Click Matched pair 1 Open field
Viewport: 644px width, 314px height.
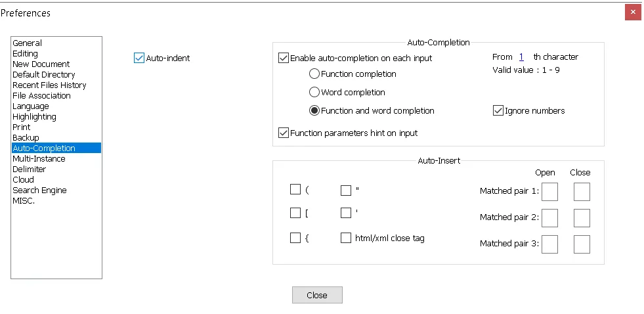549,191
